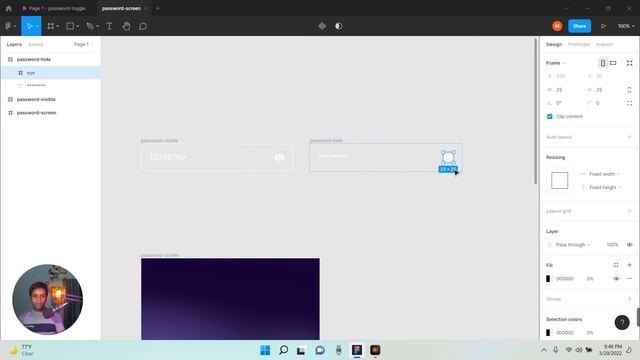
Task: Toggle fill visibility eye icon
Action: pos(616,278)
